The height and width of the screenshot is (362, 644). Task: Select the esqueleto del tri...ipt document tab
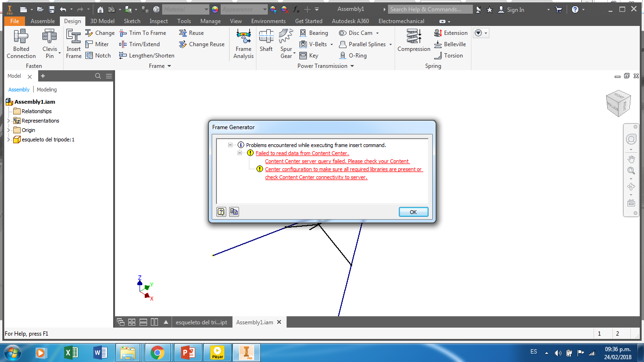(x=202, y=322)
